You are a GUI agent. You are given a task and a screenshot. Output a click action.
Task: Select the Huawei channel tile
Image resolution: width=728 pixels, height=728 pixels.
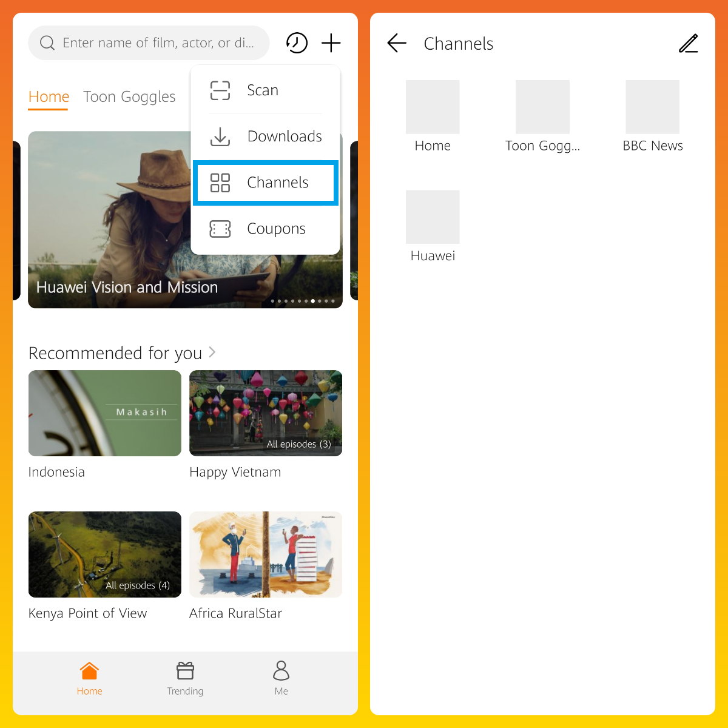[x=433, y=217]
